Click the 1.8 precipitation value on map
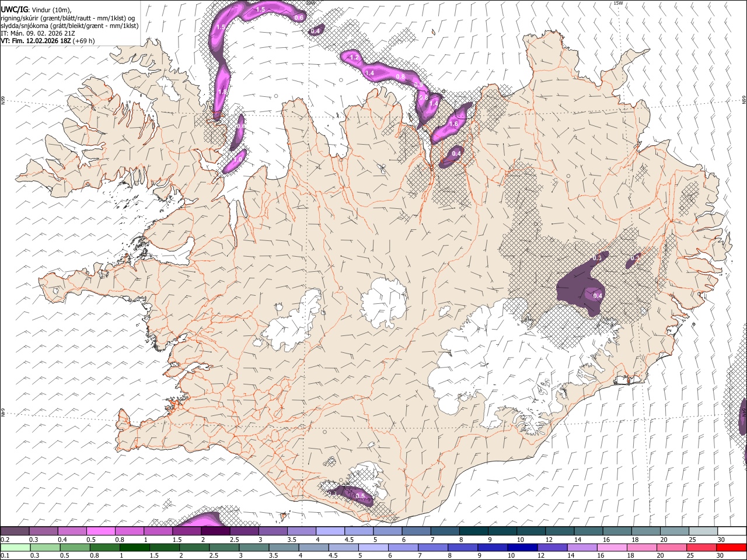The image size is (747, 560). click(222, 92)
